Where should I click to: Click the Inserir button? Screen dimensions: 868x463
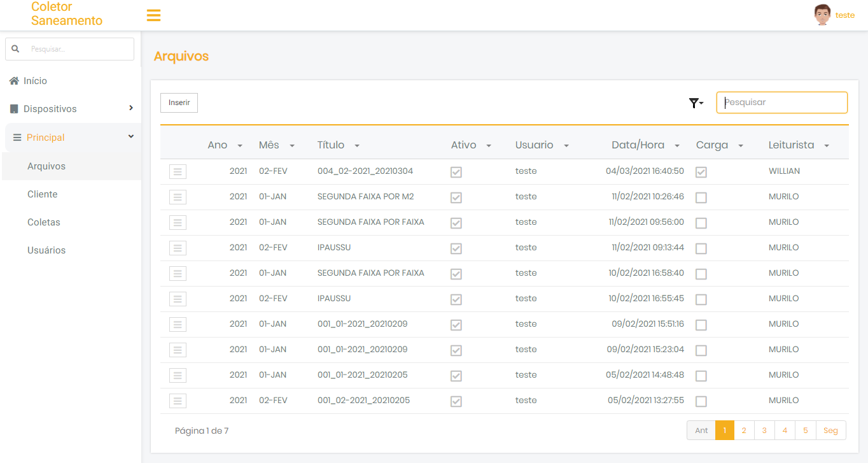tap(179, 103)
